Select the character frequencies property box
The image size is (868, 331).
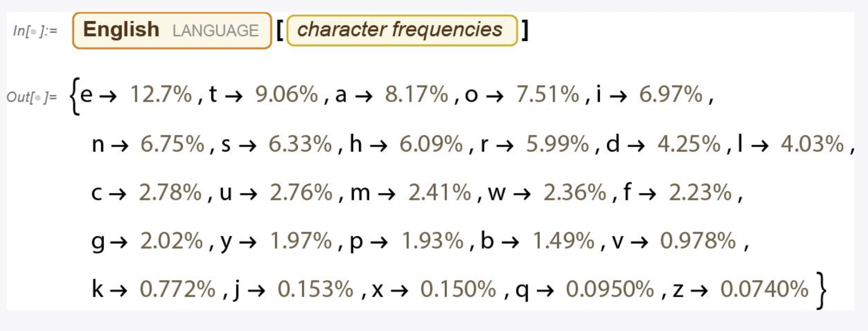coord(402,30)
